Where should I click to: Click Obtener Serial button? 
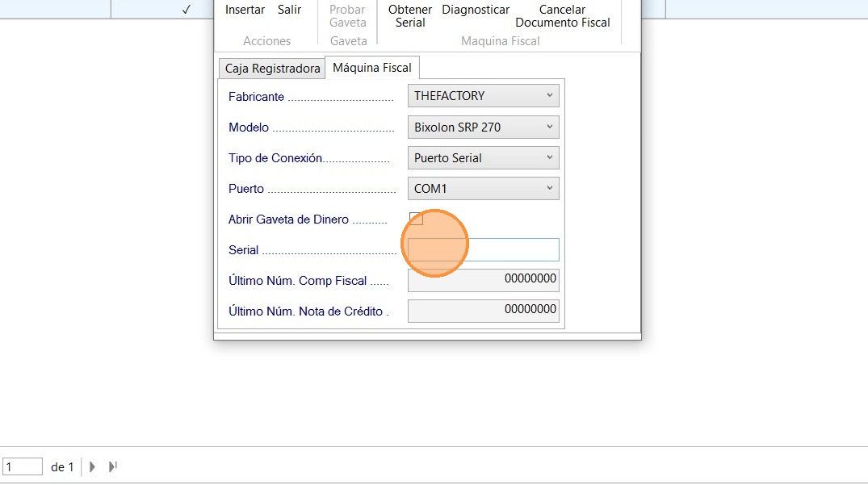(410, 16)
